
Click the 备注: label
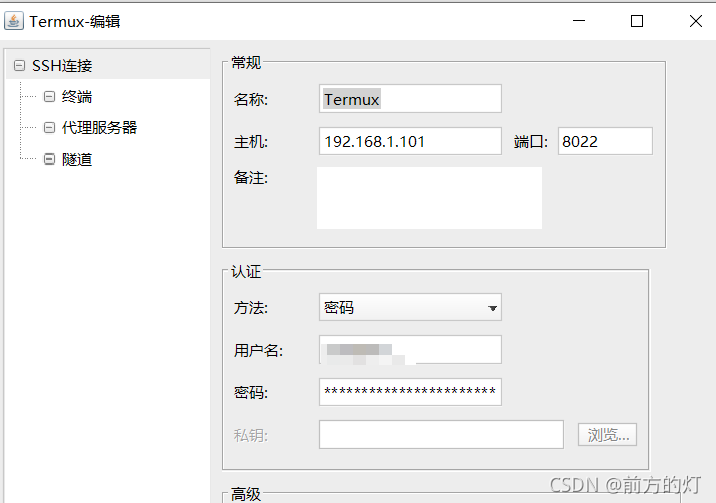coord(251,178)
